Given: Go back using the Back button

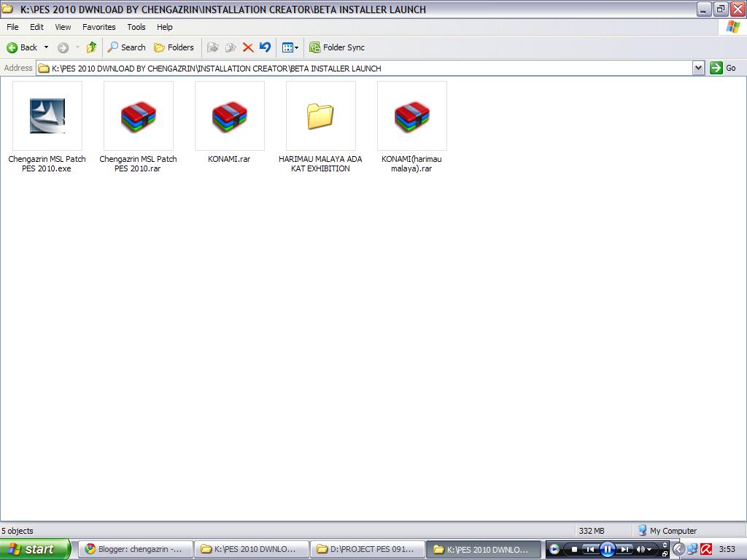Looking at the screenshot, I should coord(21,47).
